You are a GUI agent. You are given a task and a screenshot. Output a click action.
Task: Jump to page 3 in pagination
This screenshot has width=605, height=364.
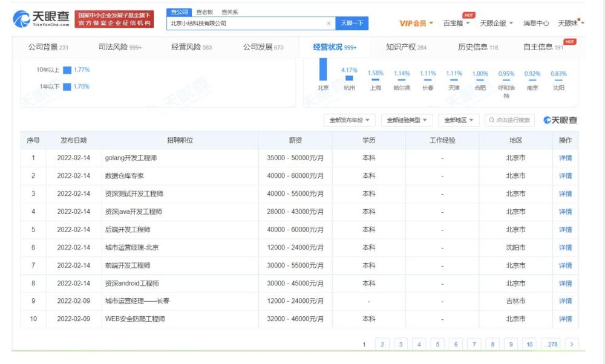click(x=401, y=344)
